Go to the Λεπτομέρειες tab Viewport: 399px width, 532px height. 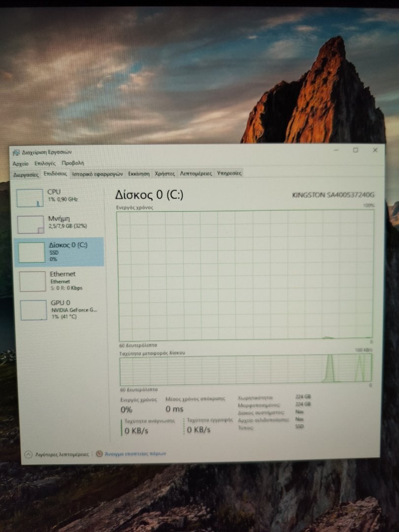pyautogui.click(x=196, y=173)
